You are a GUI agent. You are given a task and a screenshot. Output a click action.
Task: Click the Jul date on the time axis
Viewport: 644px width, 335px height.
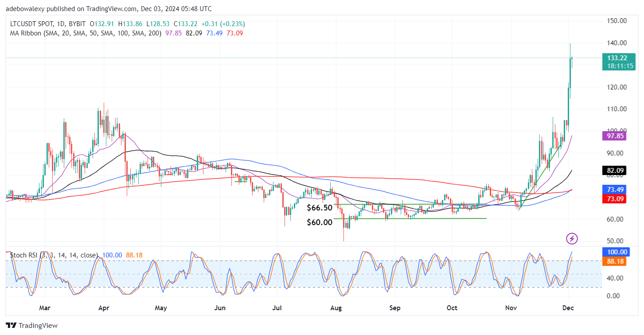277,307
